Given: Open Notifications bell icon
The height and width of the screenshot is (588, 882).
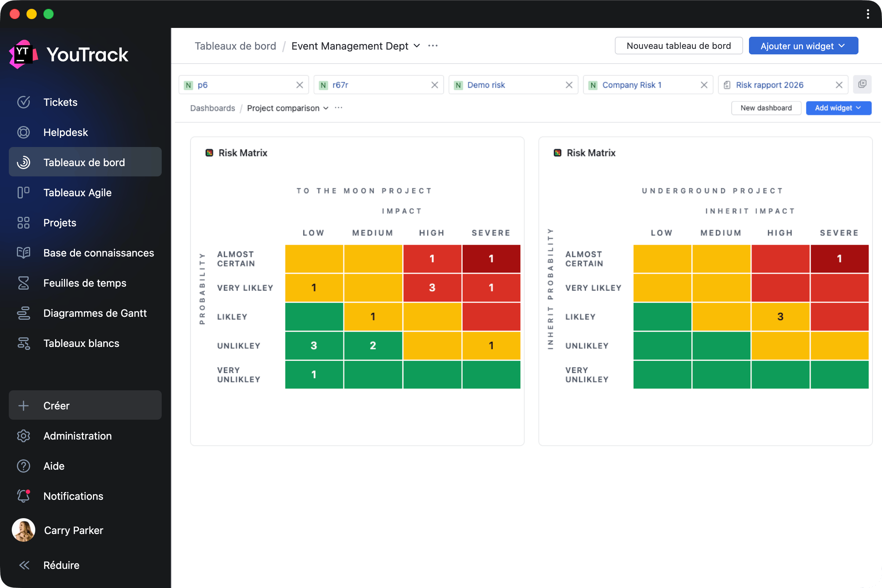Looking at the screenshot, I should [x=23, y=496].
